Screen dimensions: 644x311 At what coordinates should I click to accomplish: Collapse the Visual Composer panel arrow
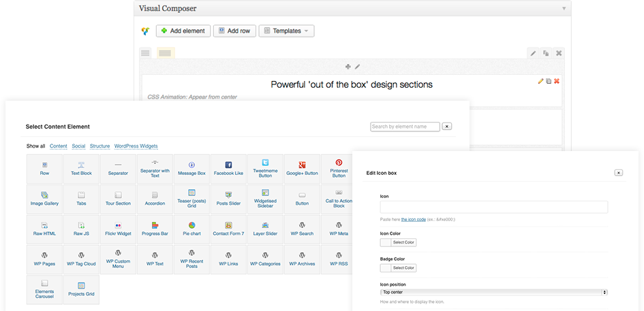click(564, 9)
